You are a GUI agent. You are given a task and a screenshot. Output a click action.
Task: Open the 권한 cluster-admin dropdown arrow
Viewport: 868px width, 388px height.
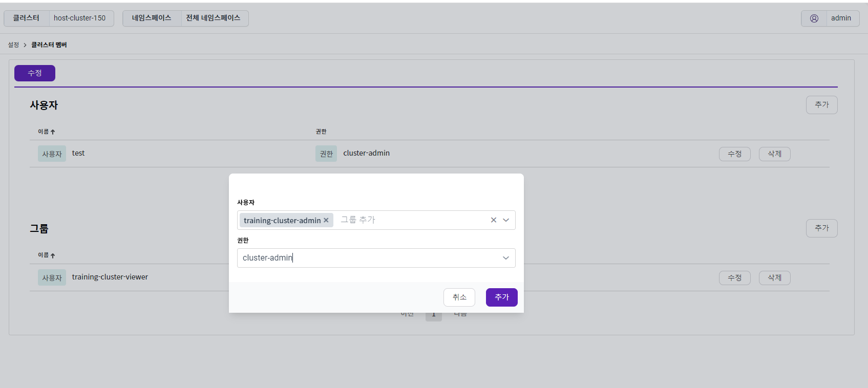[506, 258]
